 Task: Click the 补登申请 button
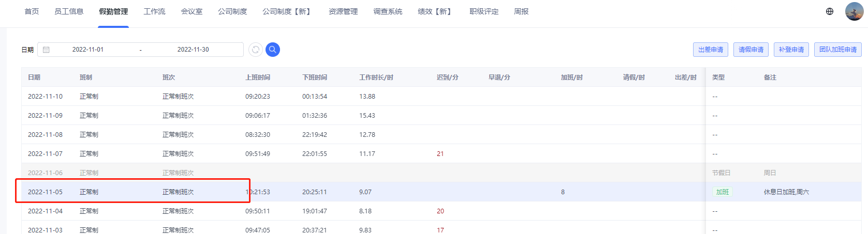coord(791,50)
